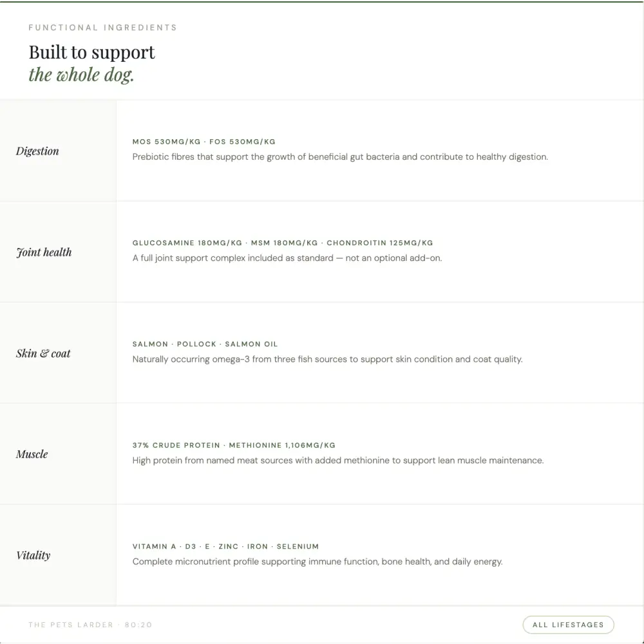Select the Skin & coat row label
Viewport: 644px width, 644px height.
click(x=43, y=353)
